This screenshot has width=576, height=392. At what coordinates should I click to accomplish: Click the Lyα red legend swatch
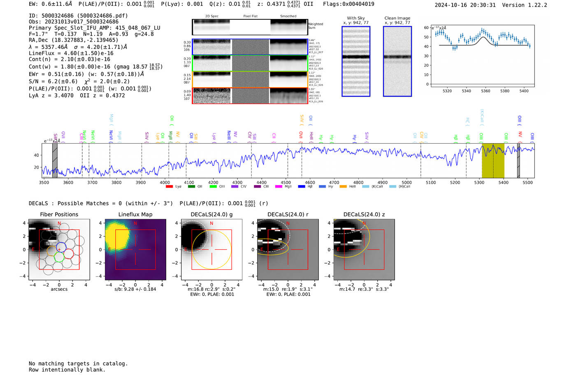pyautogui.click(x=169, y=187)
